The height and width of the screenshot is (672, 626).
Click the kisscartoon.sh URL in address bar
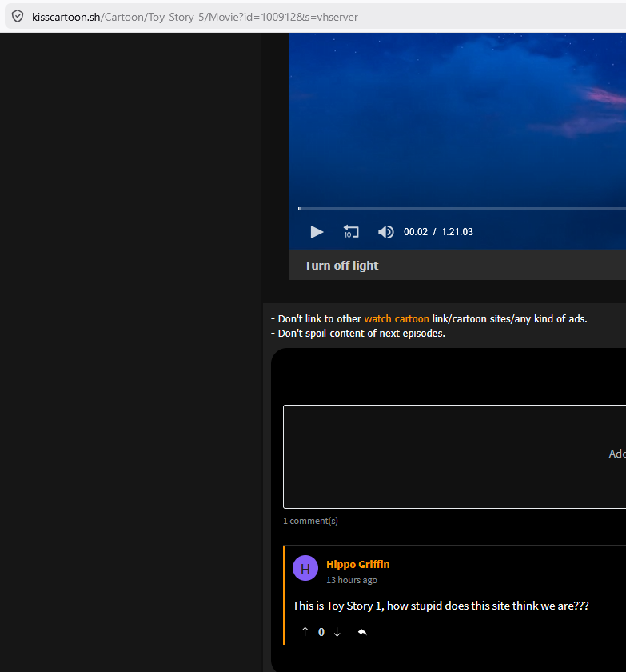pyautogui.click(x=195, y=17)
